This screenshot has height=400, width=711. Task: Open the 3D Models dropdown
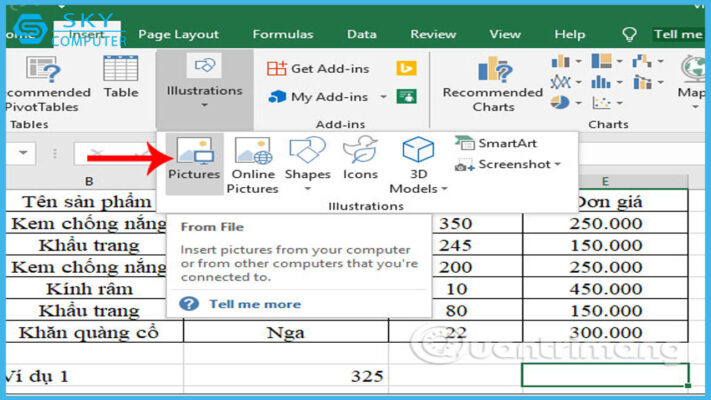click(x=418, y=165)
